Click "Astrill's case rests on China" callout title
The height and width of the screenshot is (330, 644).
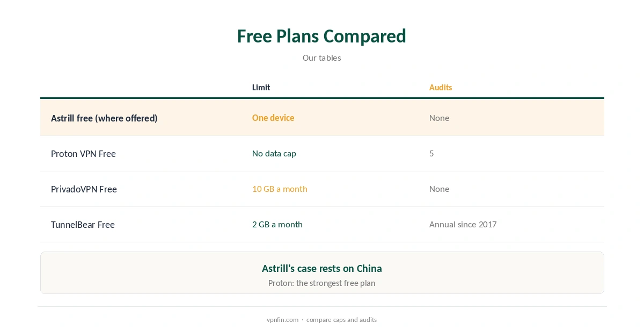[x=322, y=268]
